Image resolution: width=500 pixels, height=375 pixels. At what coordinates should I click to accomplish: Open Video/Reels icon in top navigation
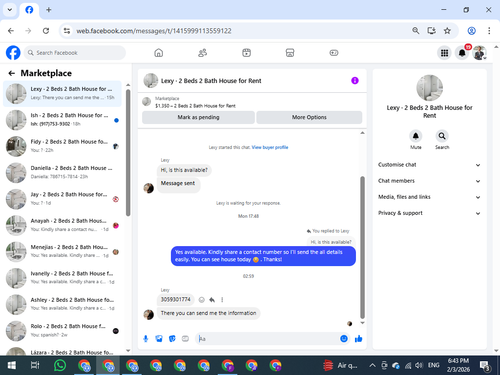(246, 53)
